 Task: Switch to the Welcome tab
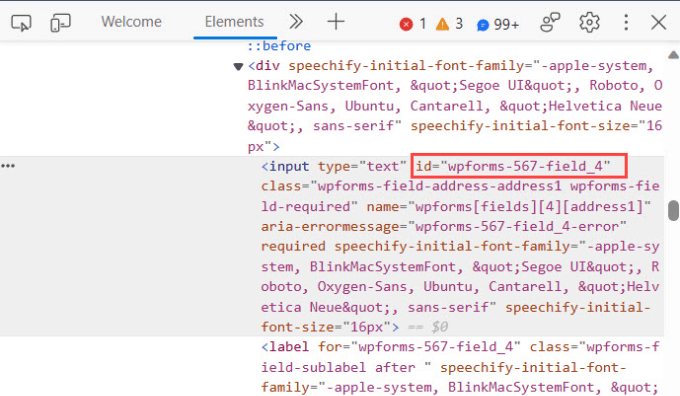point(131,22)
